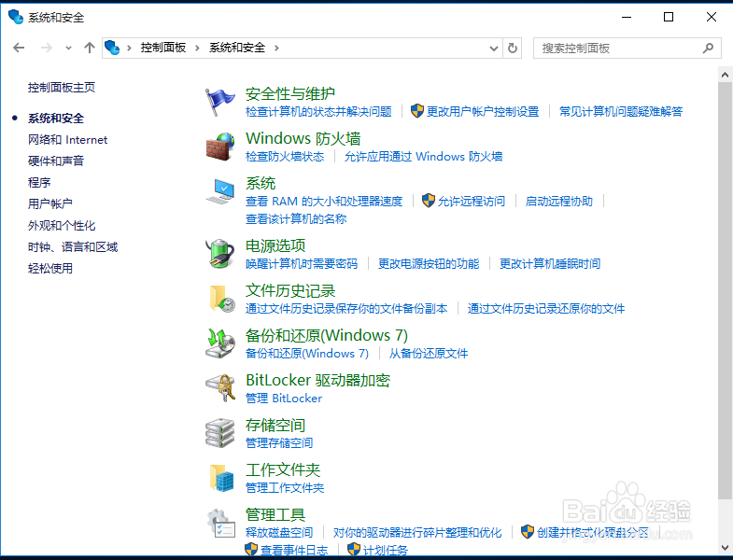Select 用户帐户 category in sidebar
Image resolution: width=733 pixels, height=560 pixels.
point(50,203)
